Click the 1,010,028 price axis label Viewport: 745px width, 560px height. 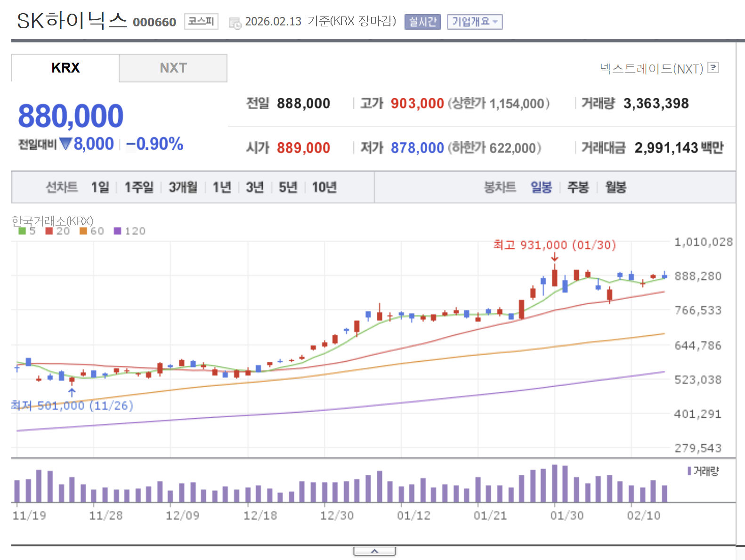click(704, 242)
